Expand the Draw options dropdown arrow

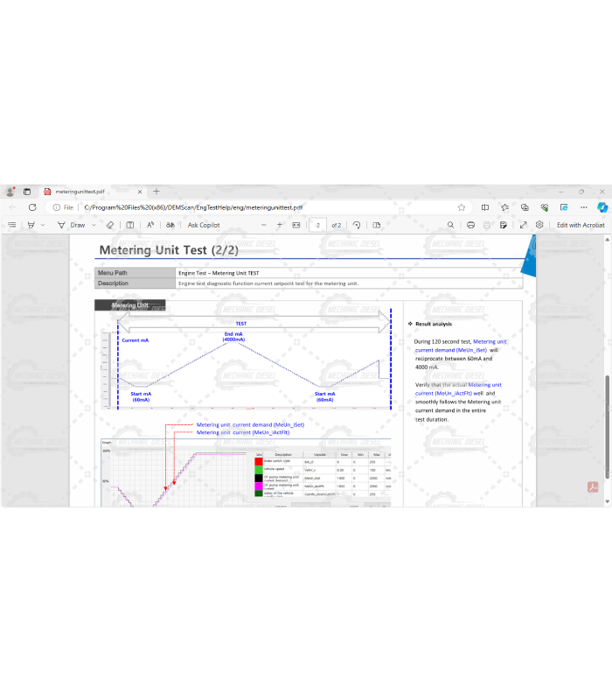click(93, 225)
